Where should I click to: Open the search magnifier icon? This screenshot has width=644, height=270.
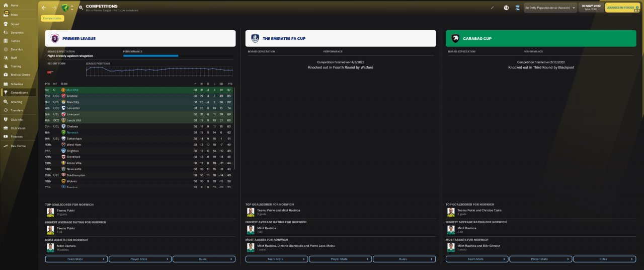(x=80, y=8)
